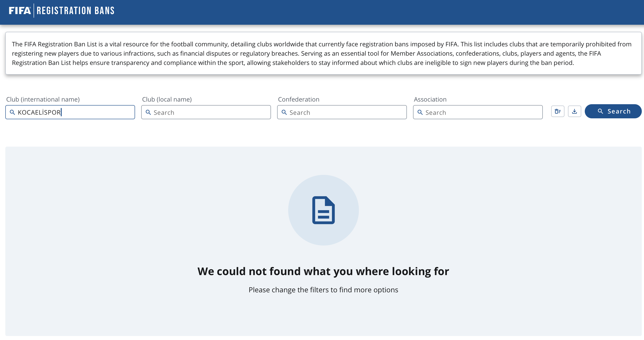Screen dimensions: 644x340
Task: Click magnifier icon in Confederation field
Action: pyautogui.click(x=284, y=112)
